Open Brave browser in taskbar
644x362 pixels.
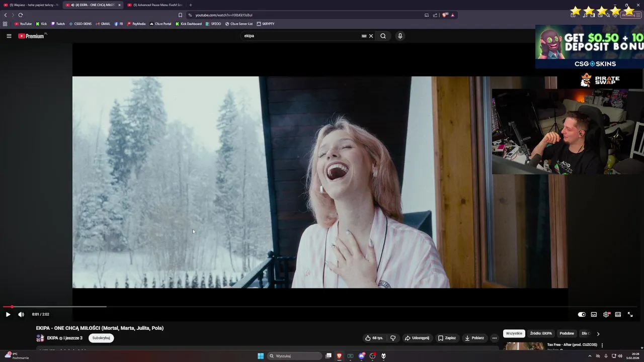tap(339, 356)
